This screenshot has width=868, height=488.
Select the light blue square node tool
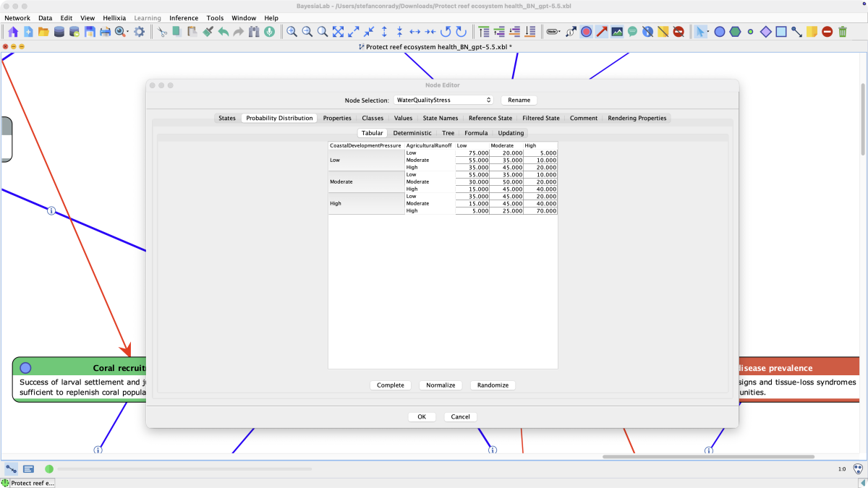pyautogui.click(x=781, y=32)
